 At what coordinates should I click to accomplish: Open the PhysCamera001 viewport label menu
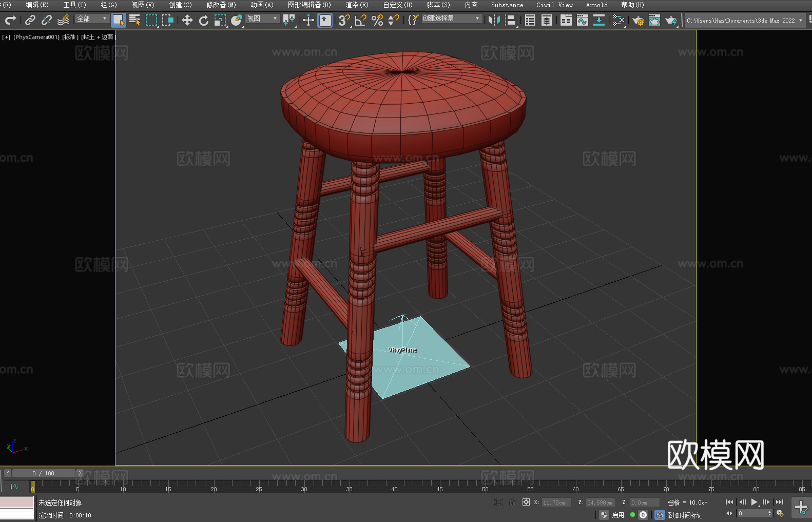36,37
